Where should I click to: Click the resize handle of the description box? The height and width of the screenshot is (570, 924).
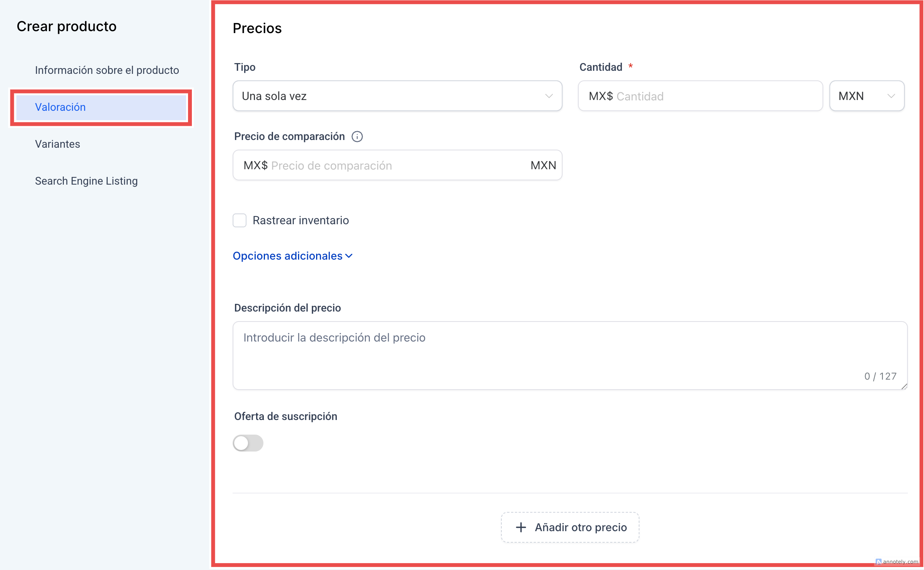click(904, 386)
